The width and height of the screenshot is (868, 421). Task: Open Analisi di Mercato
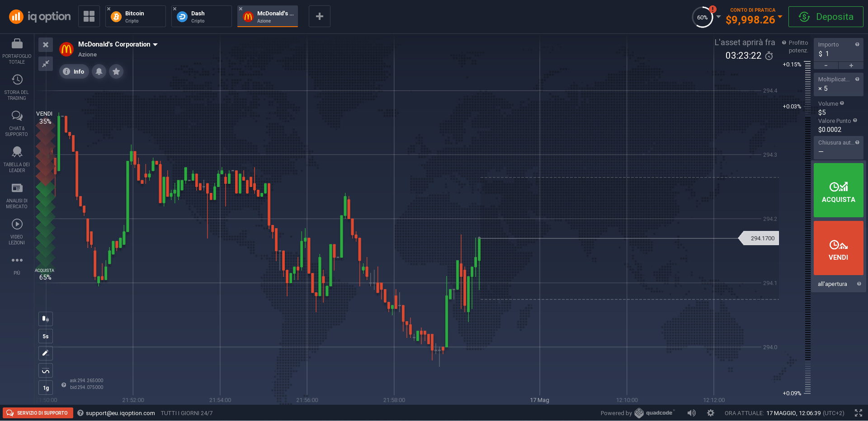[17, 196]
